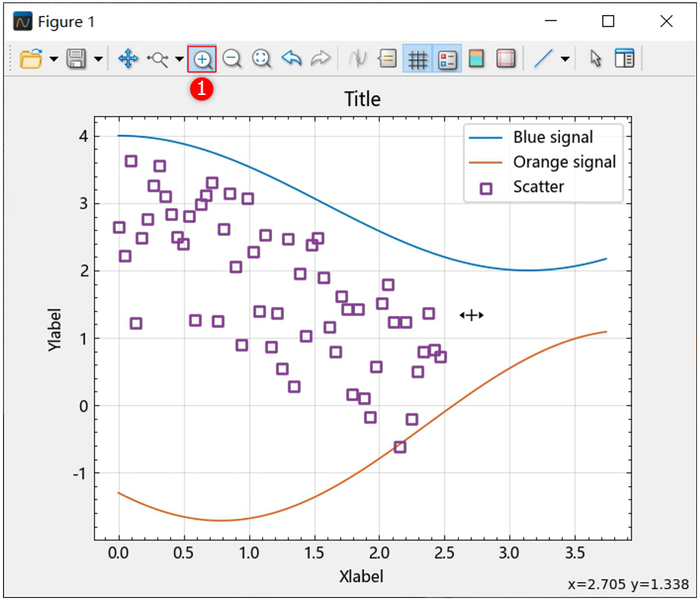Open the line tool dropdown arrow
The width and height of the screenshot is (700, 601).
pyautogui.click(x=565, y=60)
